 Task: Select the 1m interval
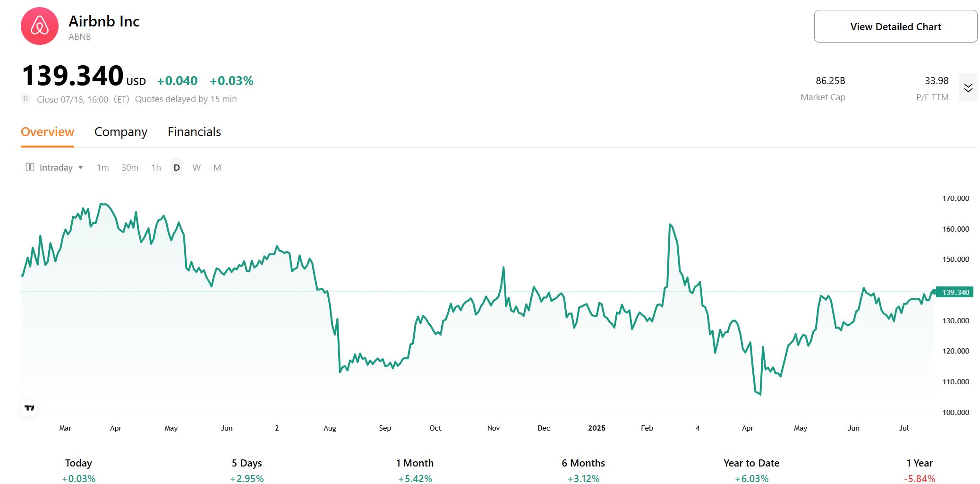[x=102, y=167]
